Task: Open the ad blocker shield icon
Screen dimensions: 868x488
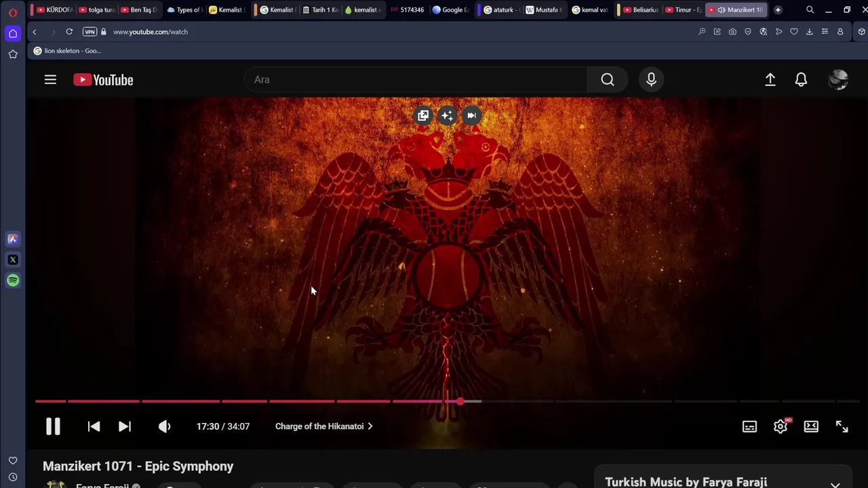Action: pyautogui.click(x=748, y=32)
